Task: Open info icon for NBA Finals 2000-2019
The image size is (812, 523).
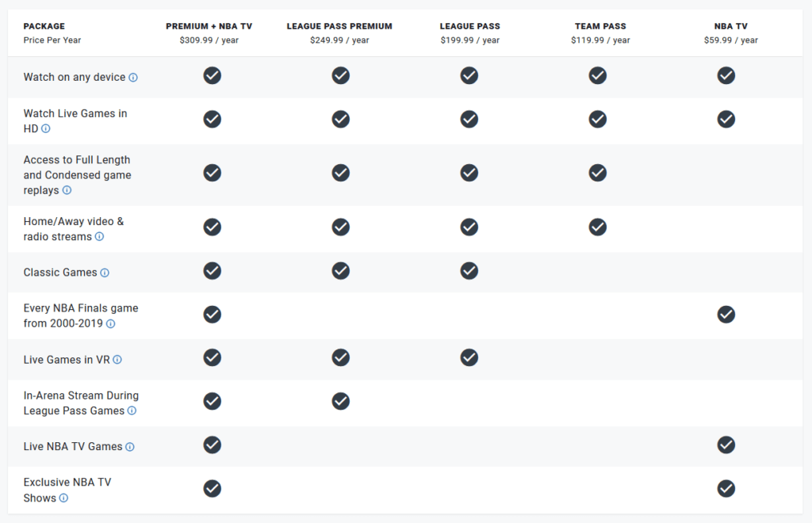Action: tap(111, 324)
